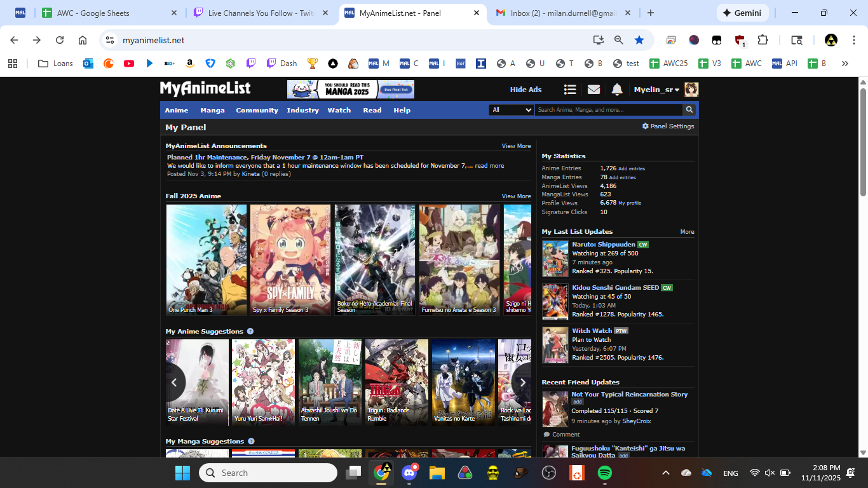Open the Planned 1hr Maintenance announcement
868x488 pixels.
(266, 157)
